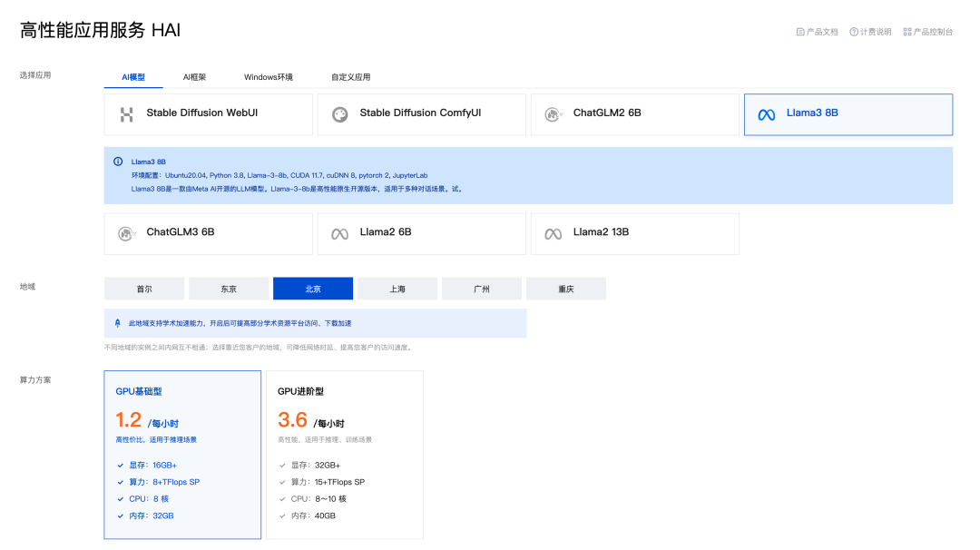Open 计费说明 billing instructions
Image resolution: width=980 pixels, height=550 pixels.
point(870,32)
